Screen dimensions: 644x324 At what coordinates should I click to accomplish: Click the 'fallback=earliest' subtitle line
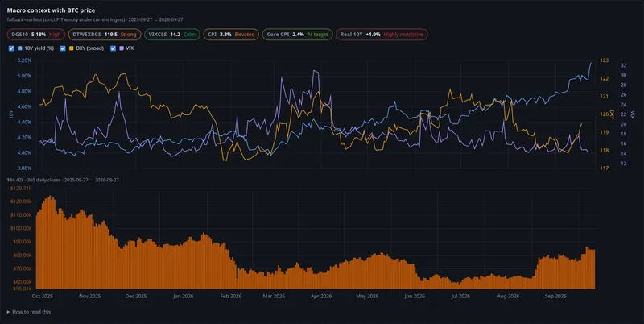(95, 19)
